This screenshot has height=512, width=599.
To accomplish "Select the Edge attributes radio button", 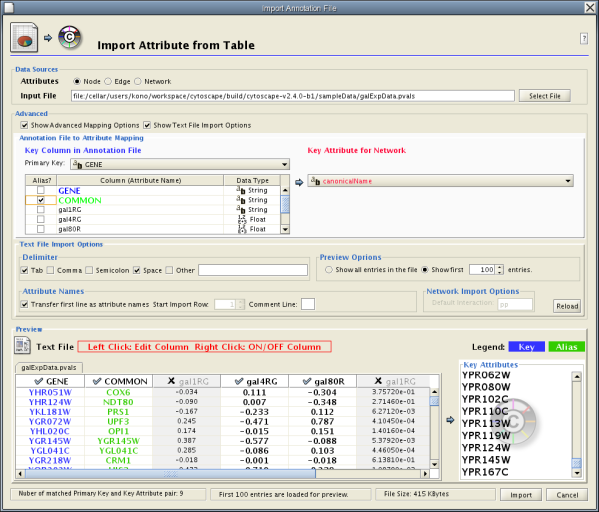I will coord(108,81).
